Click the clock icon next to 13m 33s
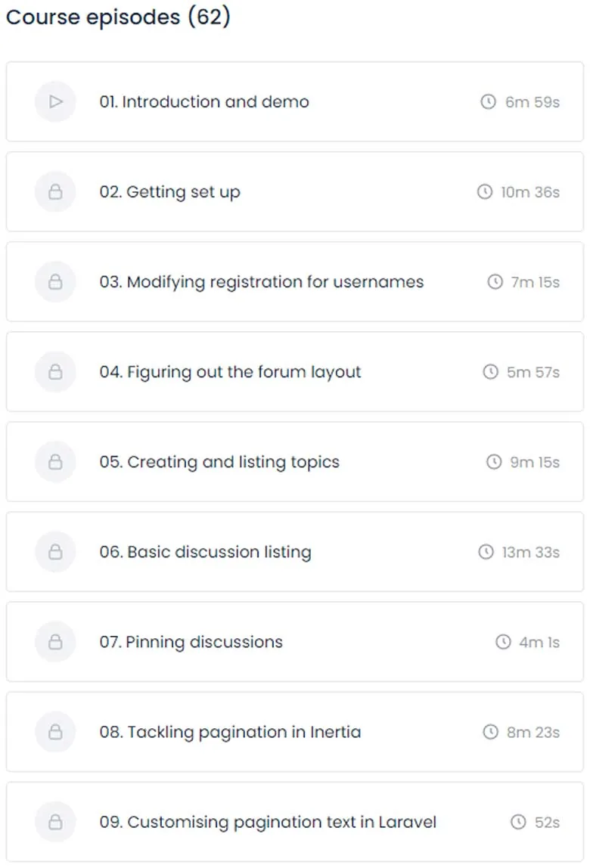Screen dimensions: 590x868 [486, 552]
